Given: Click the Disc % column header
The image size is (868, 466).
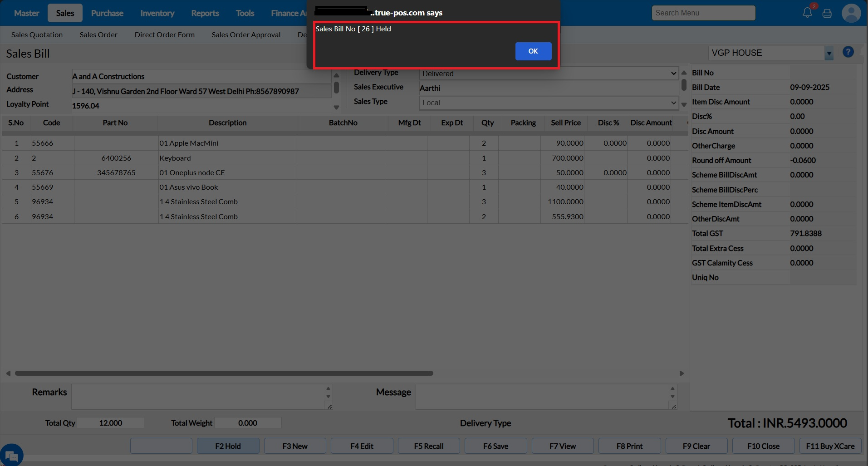Looking at the screenshot, I should tap(608, 123).
